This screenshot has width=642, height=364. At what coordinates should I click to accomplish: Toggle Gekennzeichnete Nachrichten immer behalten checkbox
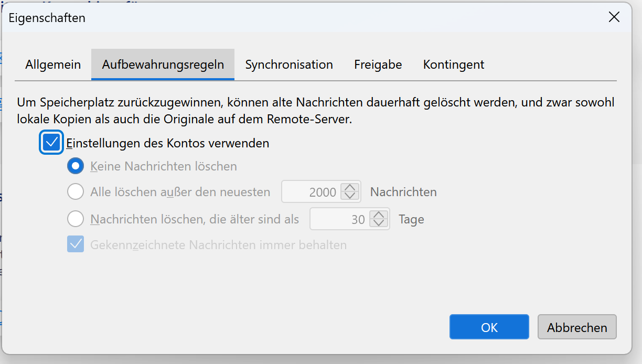pyautogui.click(x=76, y=245)
